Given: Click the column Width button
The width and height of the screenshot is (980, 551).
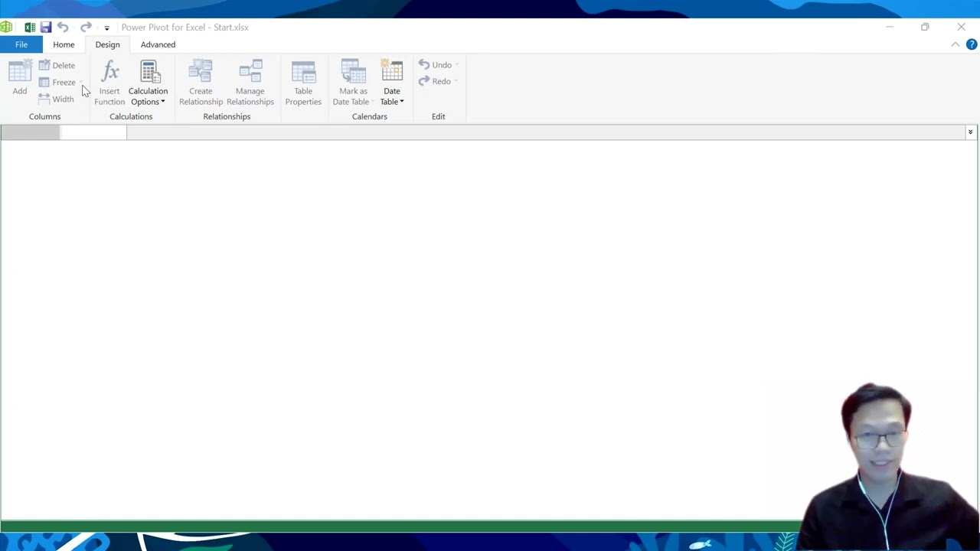Looking at the screenshot, I should tap(57, 99).
